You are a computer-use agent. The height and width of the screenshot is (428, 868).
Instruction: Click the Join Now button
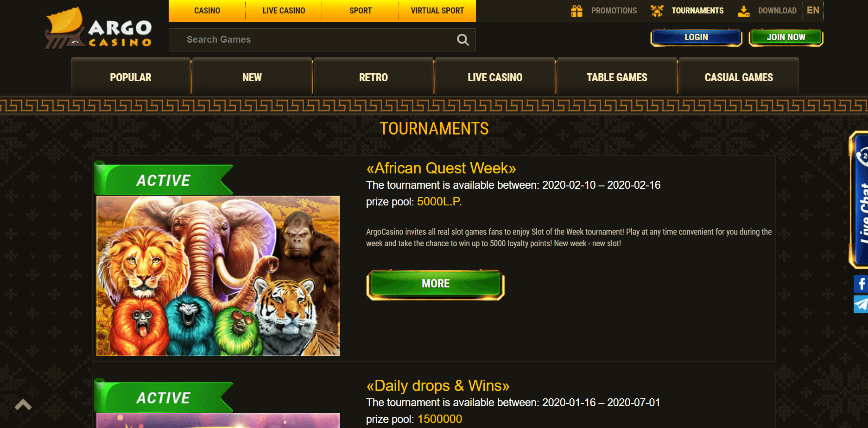(786, 37)
